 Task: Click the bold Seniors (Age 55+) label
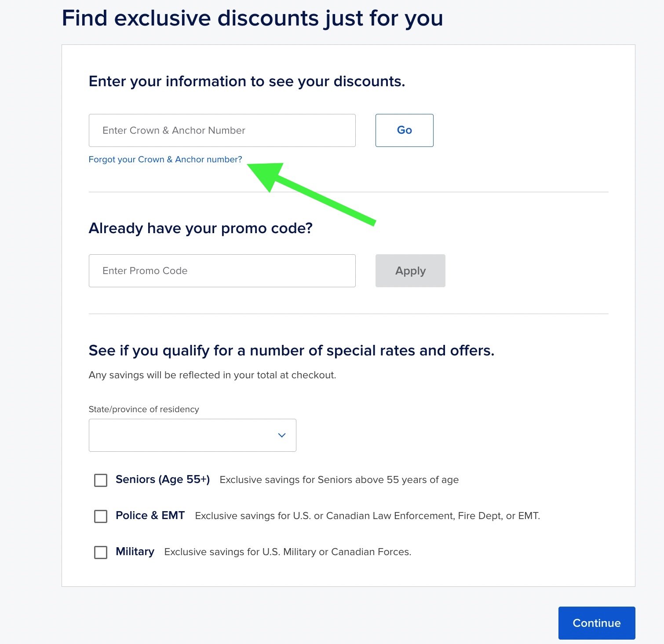pyautogui.click(x=162, y=479)
